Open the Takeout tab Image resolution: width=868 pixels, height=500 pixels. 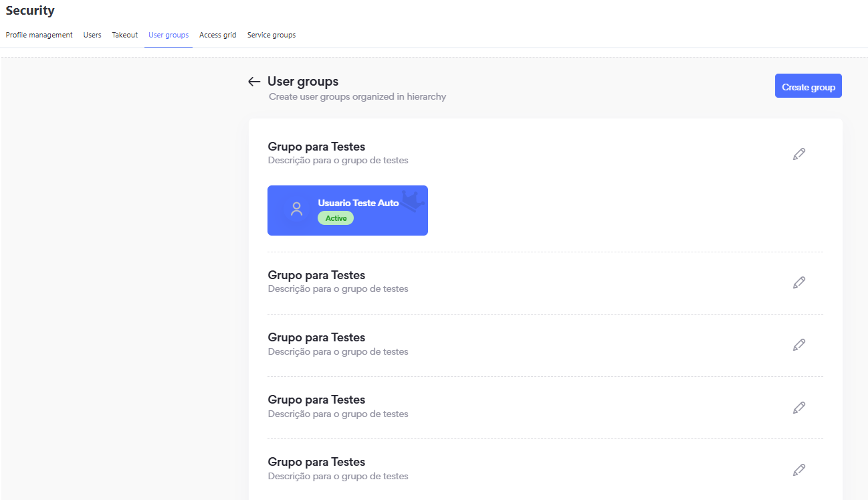point(125,35)
